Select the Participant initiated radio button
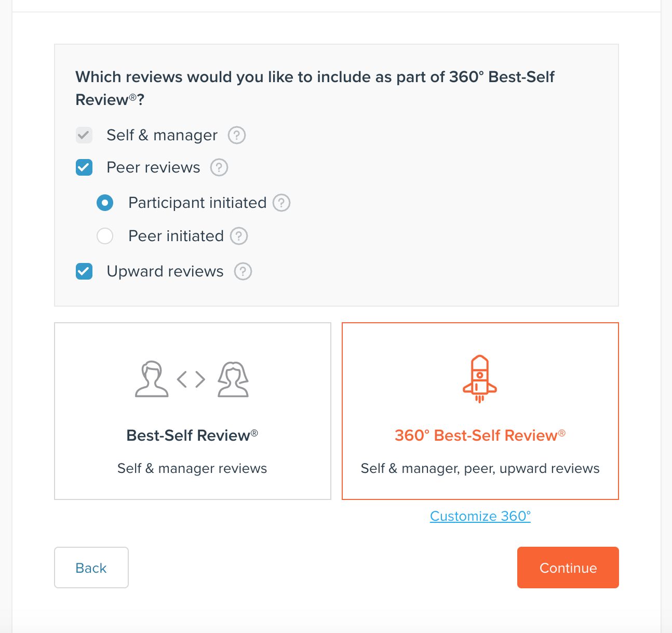Viewport: 672px width, 633px height. [105, 203]
